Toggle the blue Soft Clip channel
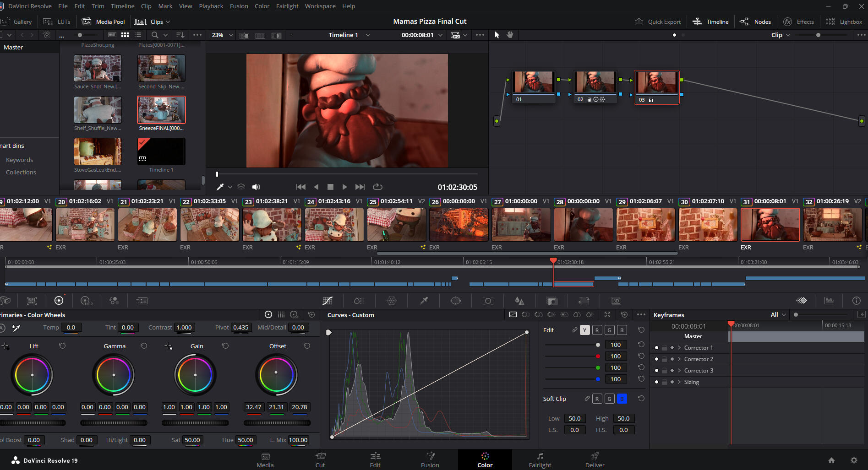Image resolution: width=868 pixels, height=470 pixels. pyautogui.click(x=622, y=399)
